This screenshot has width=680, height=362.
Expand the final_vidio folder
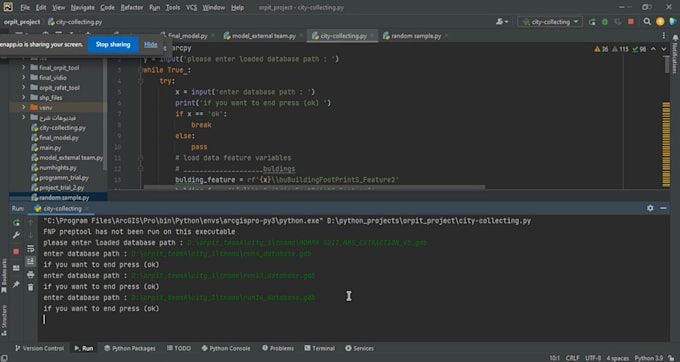point(24,78)
